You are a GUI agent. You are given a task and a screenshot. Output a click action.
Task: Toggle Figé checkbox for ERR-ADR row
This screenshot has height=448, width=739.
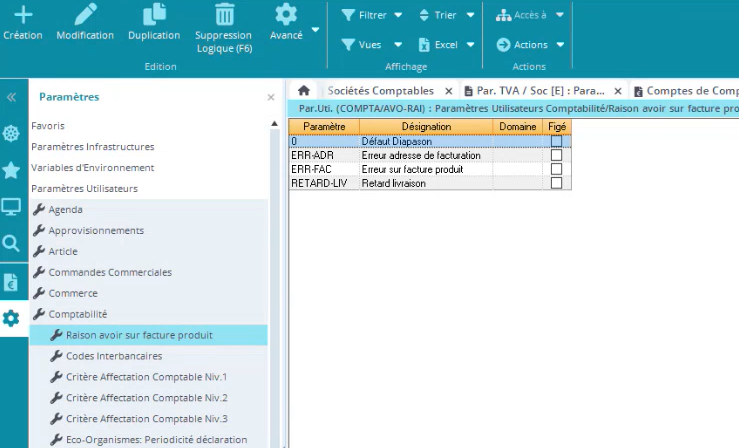tap(557, 155)
